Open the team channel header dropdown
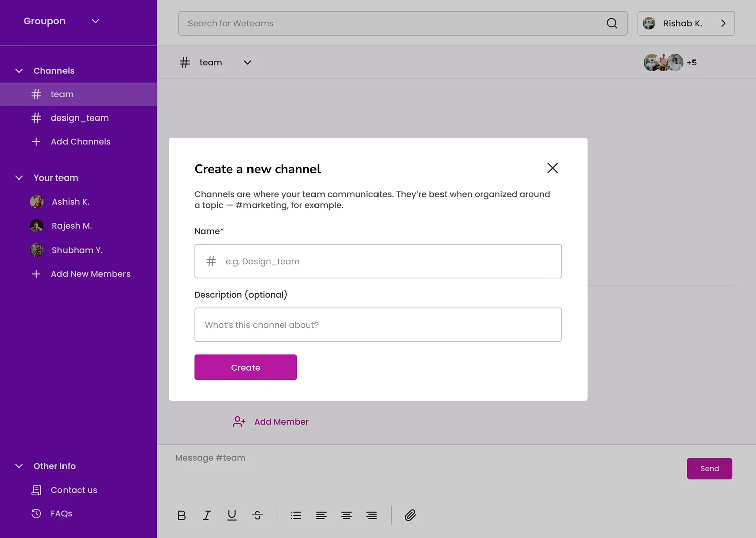The height and width of the screenshot is (538, 756). (247, 63)
